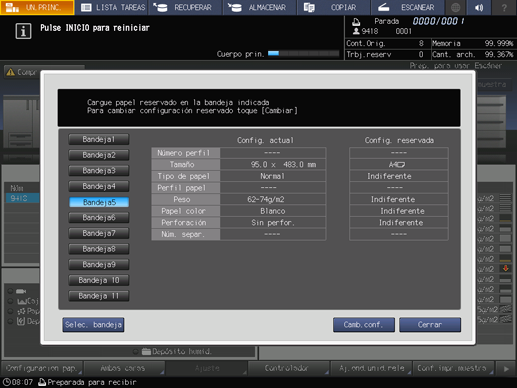Image resolution: width=517 pixels, height=388 pixels.
Task: Click Núm. separ. row label
Action: pos(186,234)
